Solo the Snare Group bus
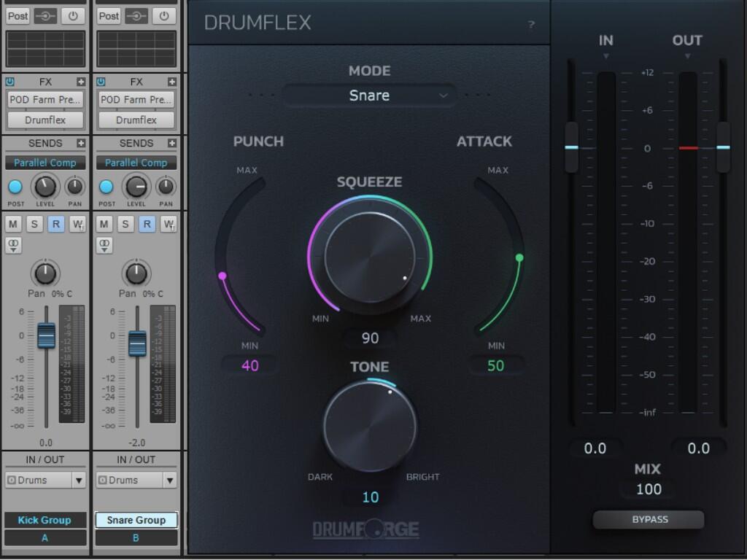Viewport: 747px width, 560px height. (125, 225)
